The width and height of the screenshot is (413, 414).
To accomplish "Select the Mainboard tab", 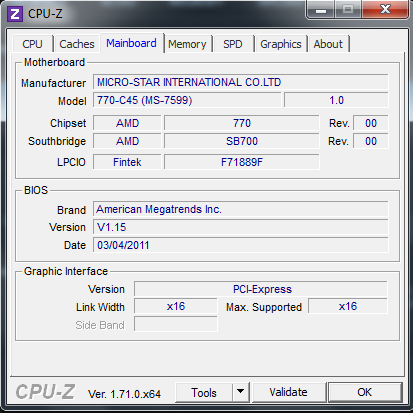I will tap(131, 43).
